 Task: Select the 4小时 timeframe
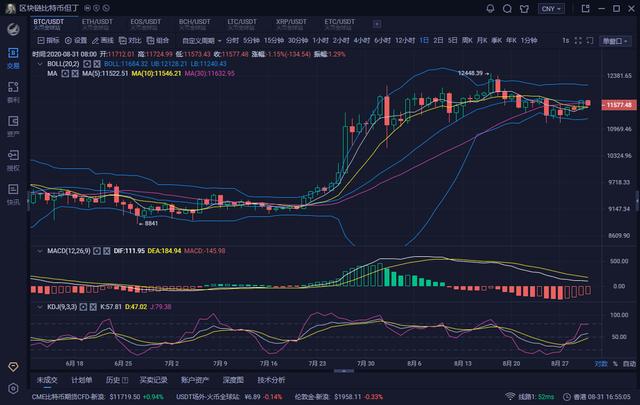[x=362, y=40]
